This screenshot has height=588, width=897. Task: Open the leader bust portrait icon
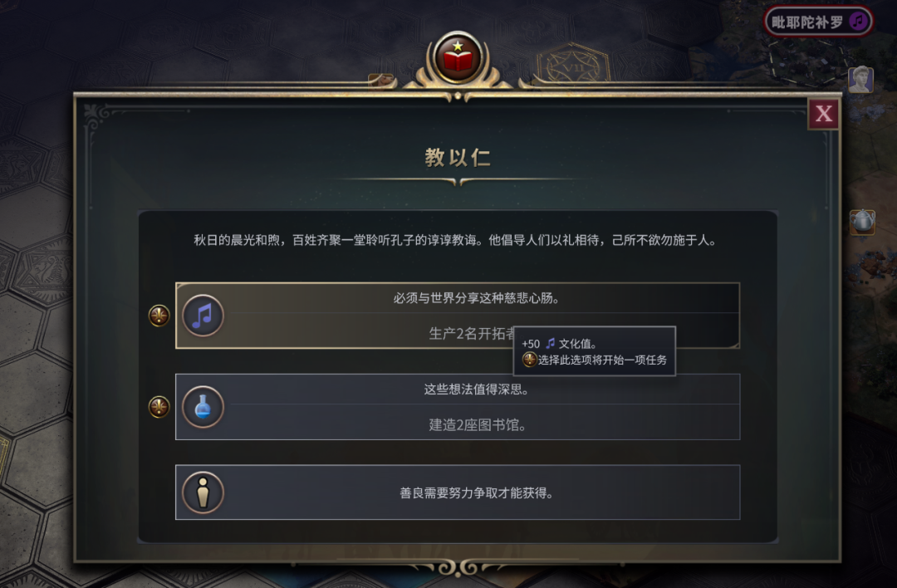click(x=860, y=80)
